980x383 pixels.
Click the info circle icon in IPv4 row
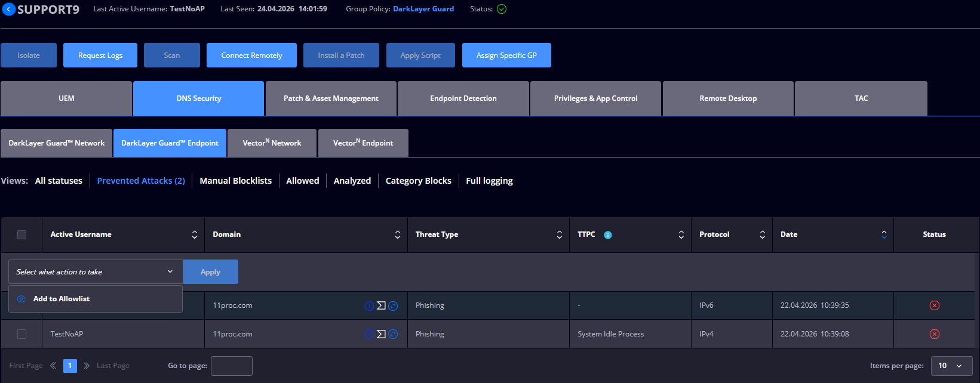pyautogui.click(x=369, y=334)
